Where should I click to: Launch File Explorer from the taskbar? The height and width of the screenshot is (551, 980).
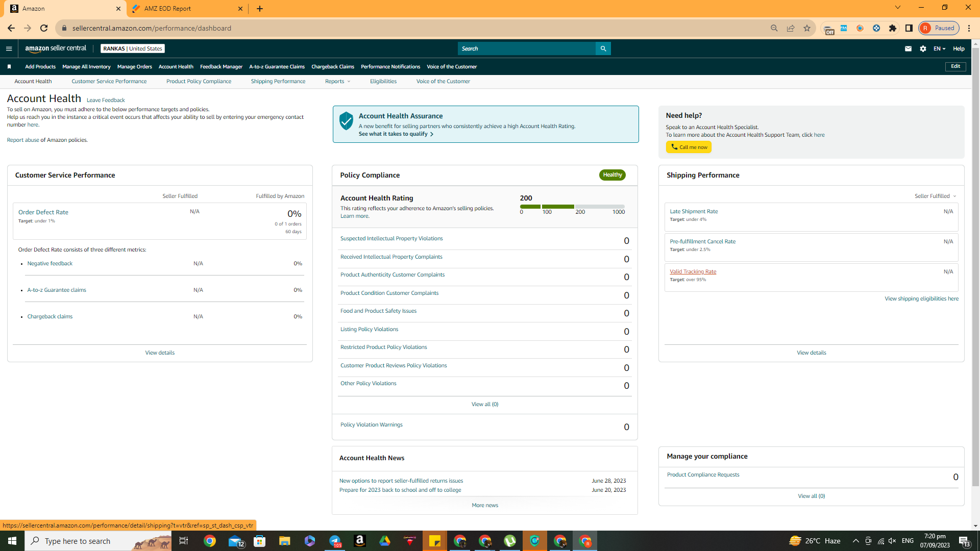[x=284, y=541]
